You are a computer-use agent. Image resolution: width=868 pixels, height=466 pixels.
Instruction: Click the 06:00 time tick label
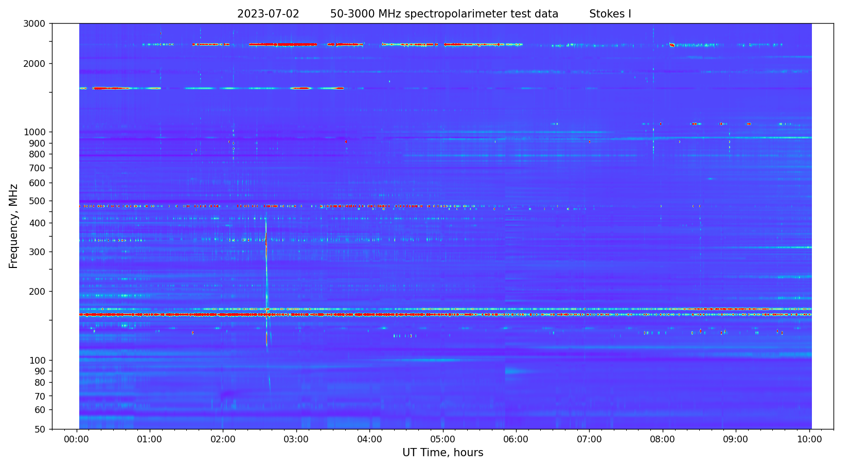516,439
